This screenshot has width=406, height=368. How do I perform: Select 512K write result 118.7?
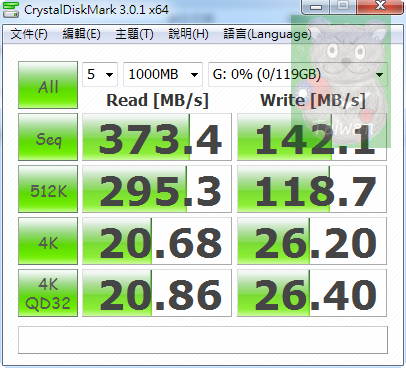[312, 189]
